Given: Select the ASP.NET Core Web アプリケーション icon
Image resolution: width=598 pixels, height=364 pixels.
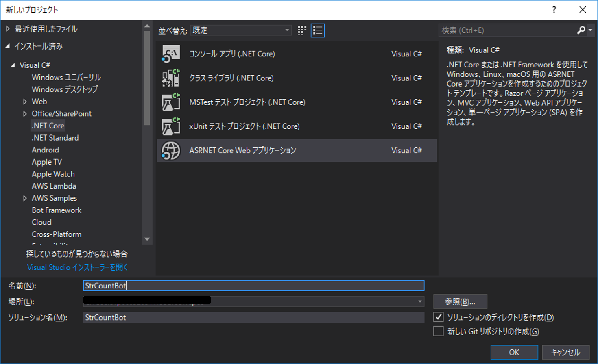Looking at the screenshot, I should (170, 150).
